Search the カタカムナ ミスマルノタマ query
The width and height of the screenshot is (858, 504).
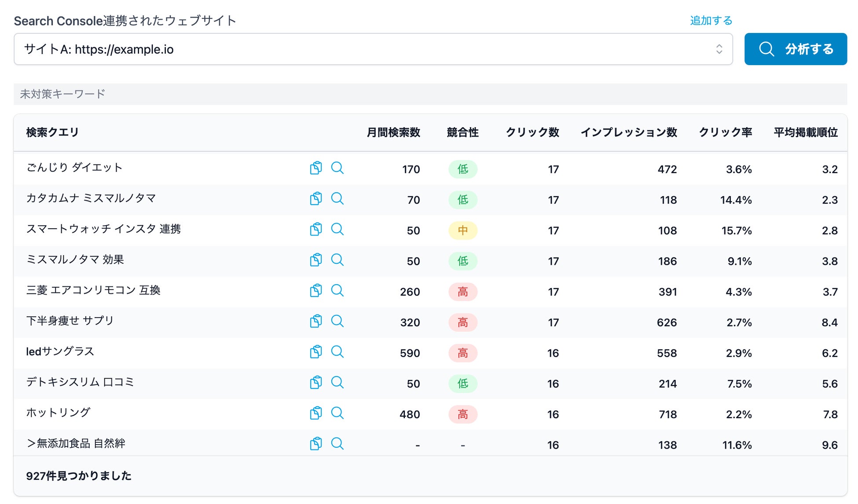[x=337, y=198]
